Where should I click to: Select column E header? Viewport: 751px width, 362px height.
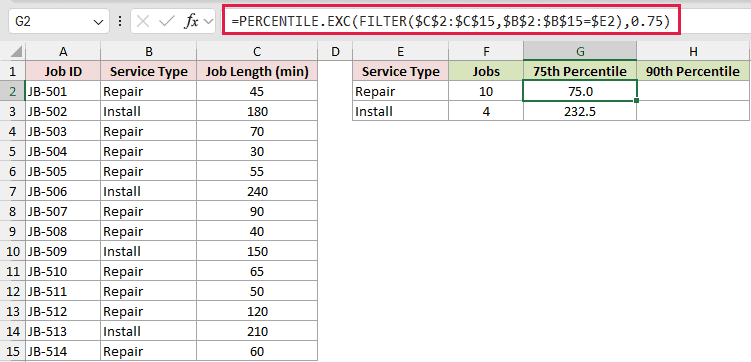click(400, 51)
